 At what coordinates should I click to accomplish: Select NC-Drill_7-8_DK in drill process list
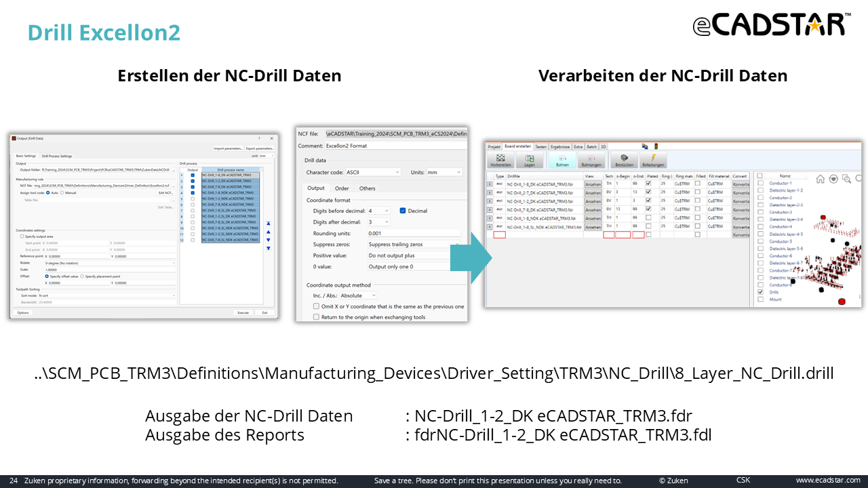pos(231,186)
